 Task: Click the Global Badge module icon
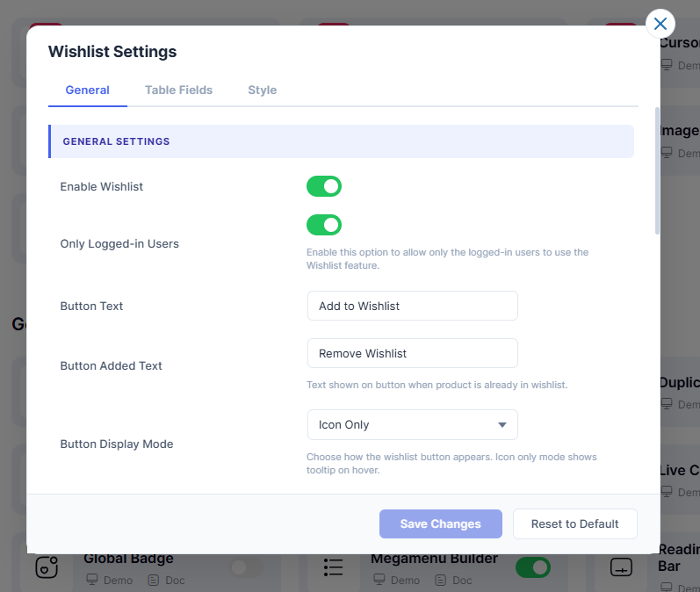[47, 567]
